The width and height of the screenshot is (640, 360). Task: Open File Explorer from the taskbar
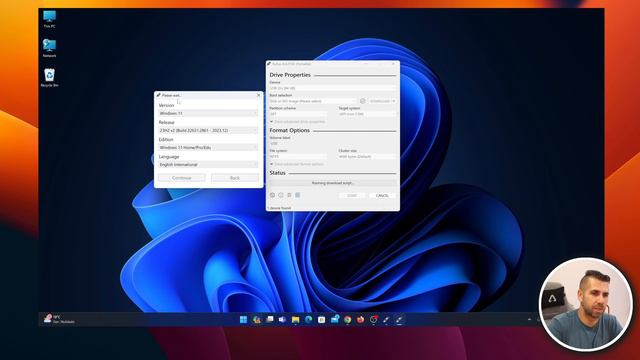click(296, 320)
